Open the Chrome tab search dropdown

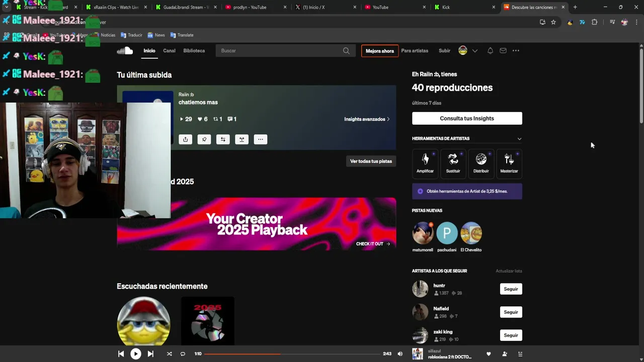[6, 7]
